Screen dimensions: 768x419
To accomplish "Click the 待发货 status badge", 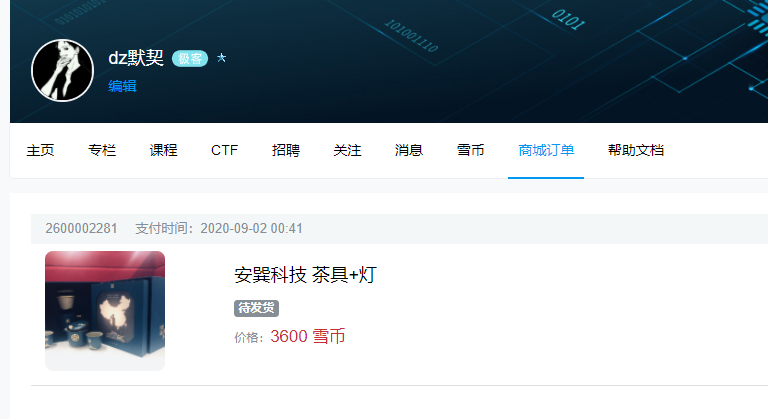I will 256,308.
